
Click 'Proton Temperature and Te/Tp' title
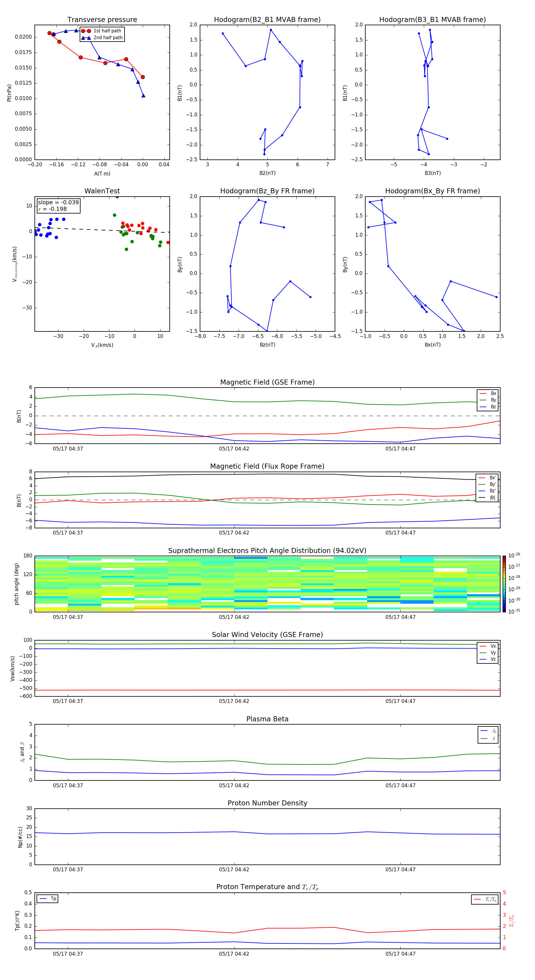(x=267, y=887)
